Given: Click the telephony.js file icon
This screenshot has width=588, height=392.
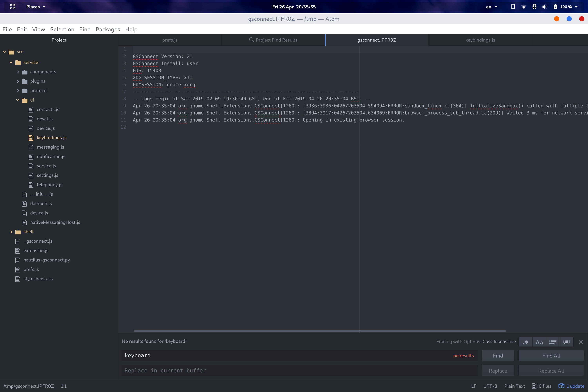Looking at the screenshot, I should point(31,185).
